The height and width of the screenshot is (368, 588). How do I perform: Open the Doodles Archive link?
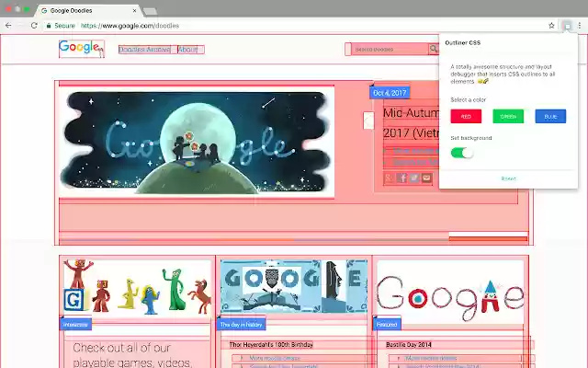(144, 49)
